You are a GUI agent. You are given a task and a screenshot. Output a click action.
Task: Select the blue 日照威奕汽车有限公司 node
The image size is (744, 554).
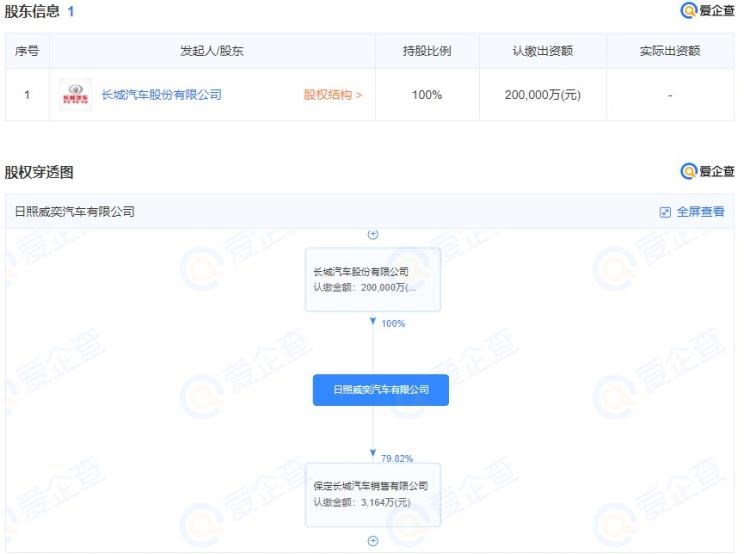coord(381,390)
